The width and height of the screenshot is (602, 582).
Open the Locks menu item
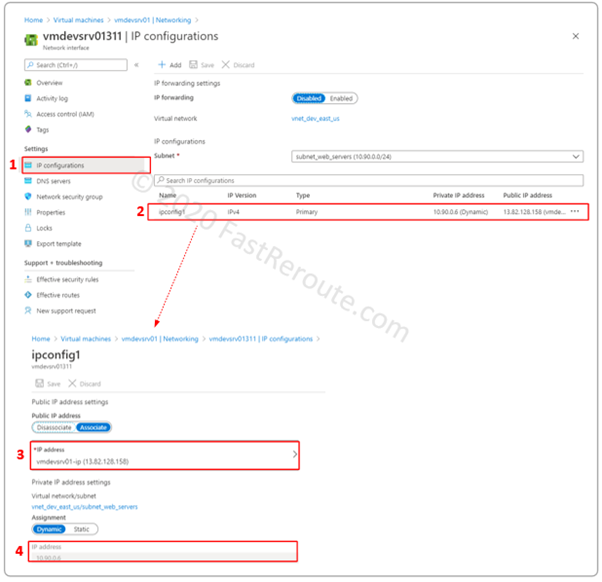pyautogui.click(x=44, y=228)
